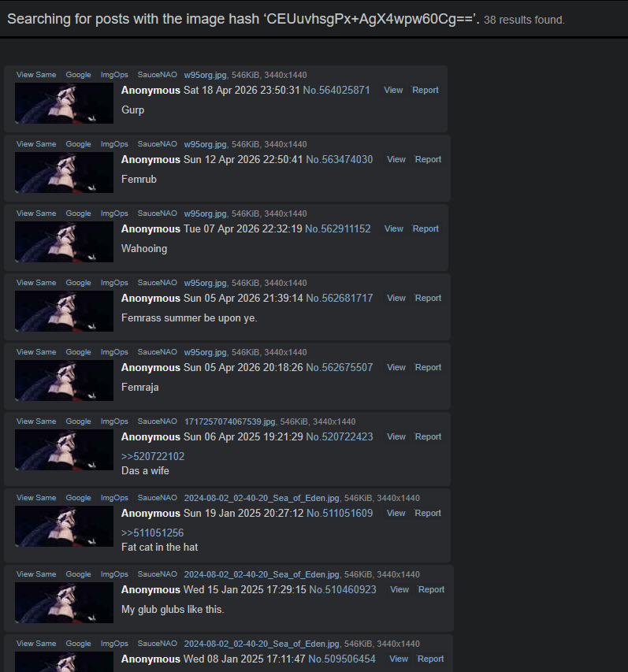Report post No.509506454
Screen dimensions: 628x672
click(x=430, y=659)
